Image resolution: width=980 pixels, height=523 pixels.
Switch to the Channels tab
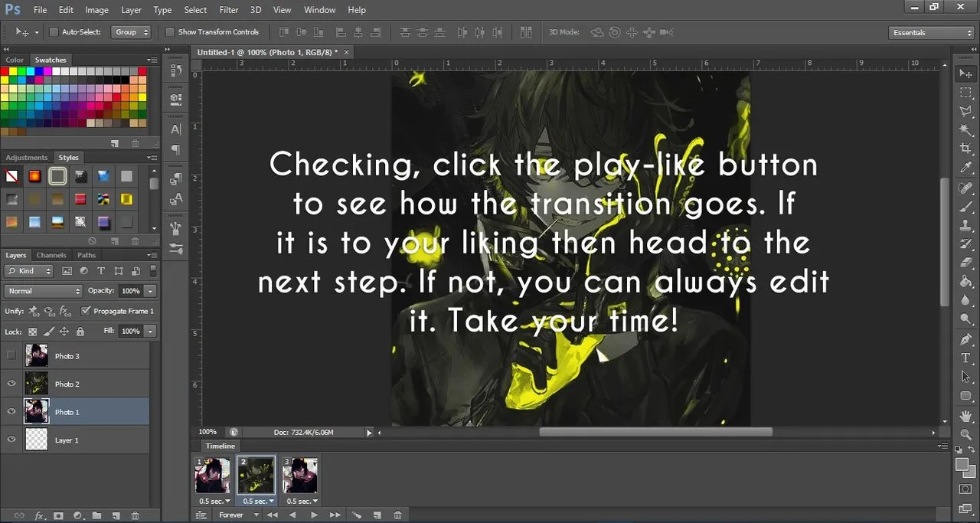51,255
